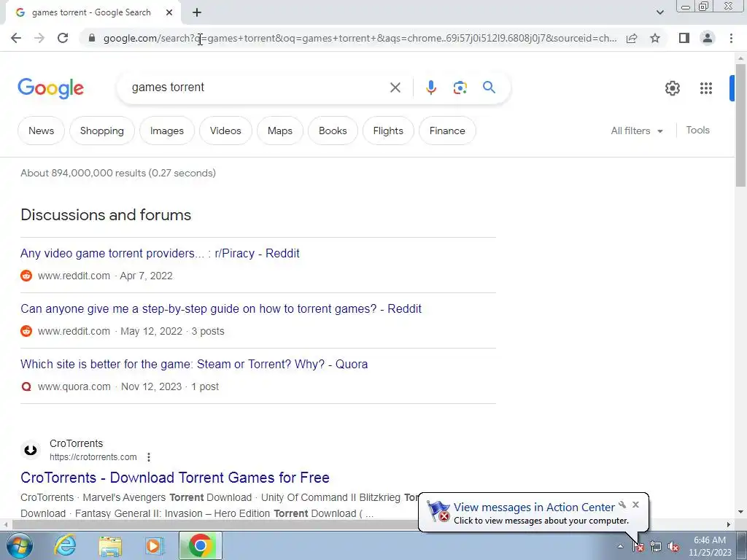The width and height of the screenshot is (747, 560).
Task: Click the crotorrents.com URL text
Action: pyautogui.click(x=93, y=457)
